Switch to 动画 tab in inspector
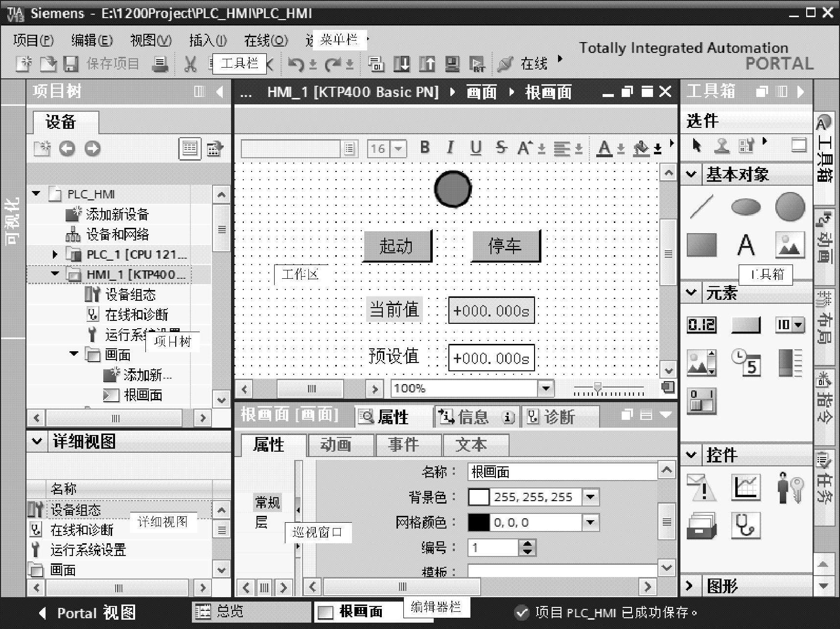Image resolution: width=840 pixels, height=629 pixels. click(340, 445)
